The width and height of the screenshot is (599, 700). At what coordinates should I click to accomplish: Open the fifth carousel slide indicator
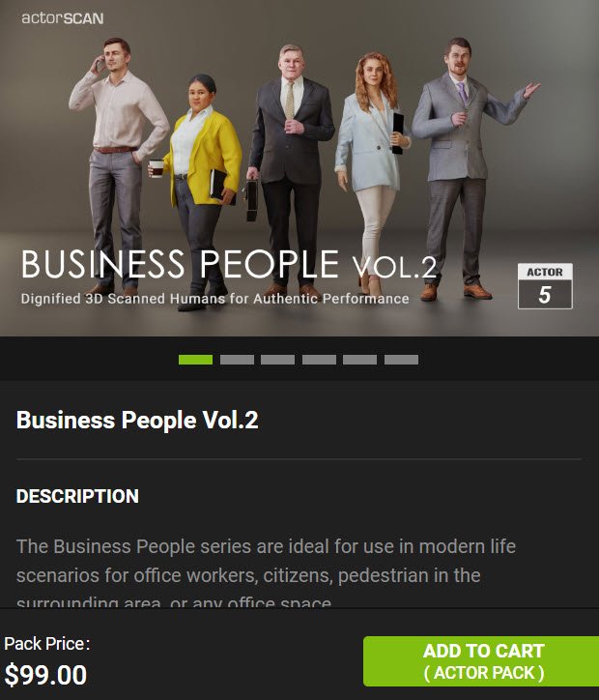pyautogui.click(x=360, y=360)
